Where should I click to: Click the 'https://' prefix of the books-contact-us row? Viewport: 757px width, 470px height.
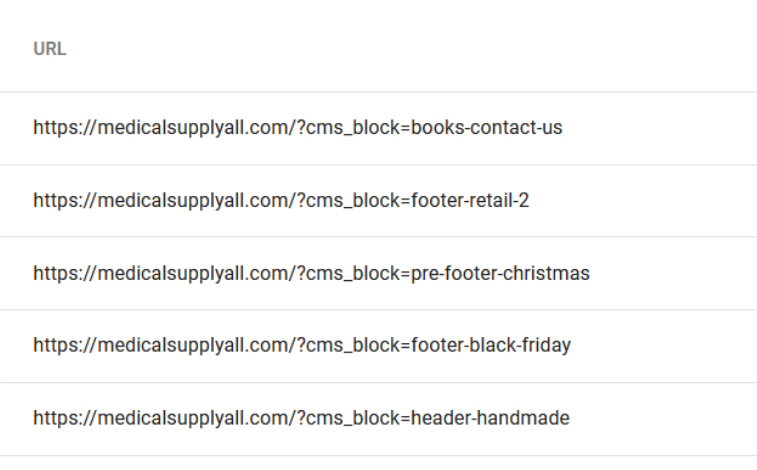click(x=65, y=128)
